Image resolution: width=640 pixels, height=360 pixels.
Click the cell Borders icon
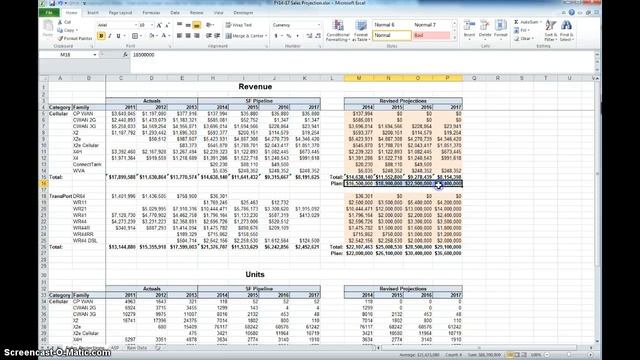point(135,36)
